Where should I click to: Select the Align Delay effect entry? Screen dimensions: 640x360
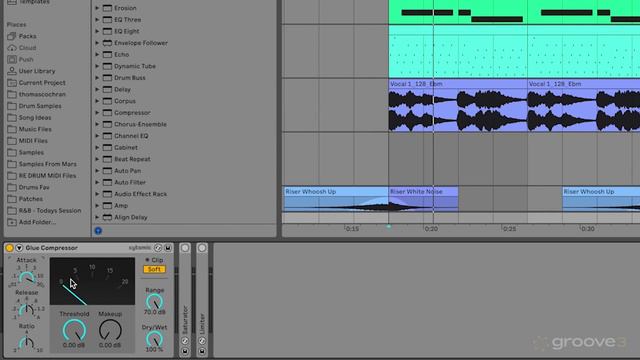pos(131,217)
